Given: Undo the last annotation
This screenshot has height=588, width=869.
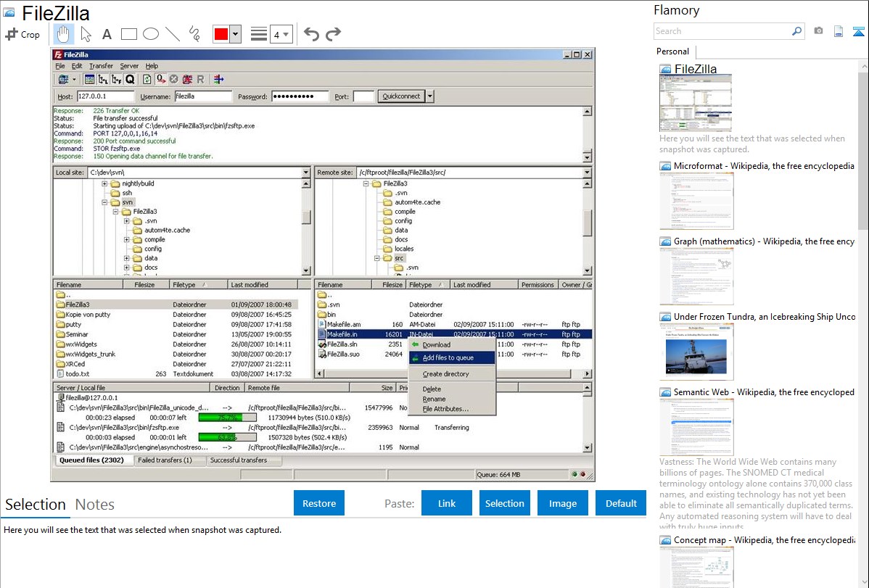Looking at the screenshot, I should coord(311,34).
